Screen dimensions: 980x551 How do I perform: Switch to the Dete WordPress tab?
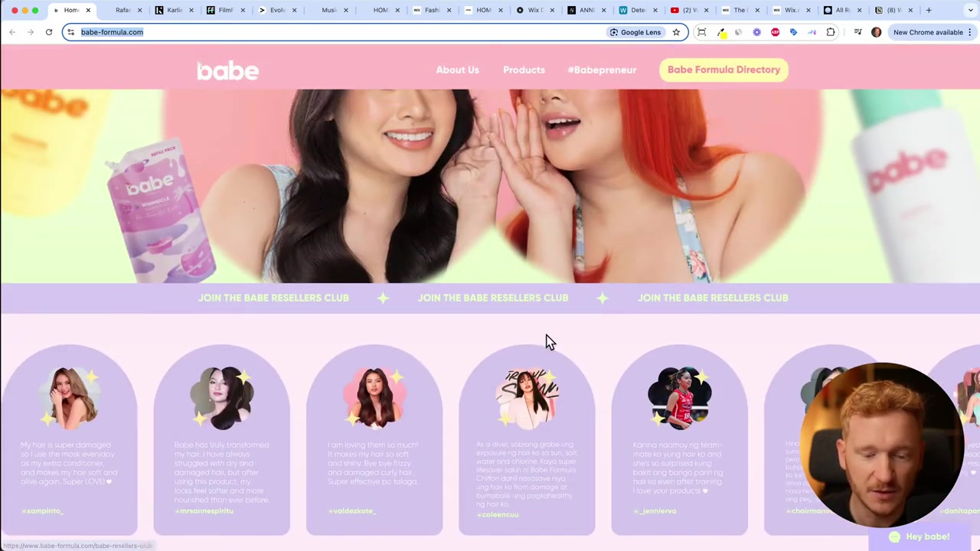point(637,10)
